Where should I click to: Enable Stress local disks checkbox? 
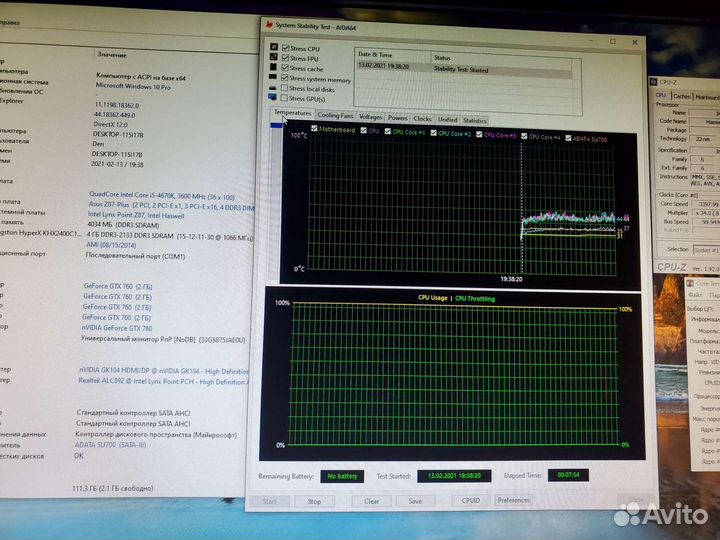(x=284, y=88)
